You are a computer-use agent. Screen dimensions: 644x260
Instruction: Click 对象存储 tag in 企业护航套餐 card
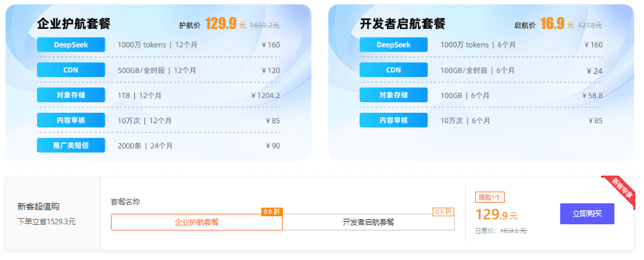point(71,95)
